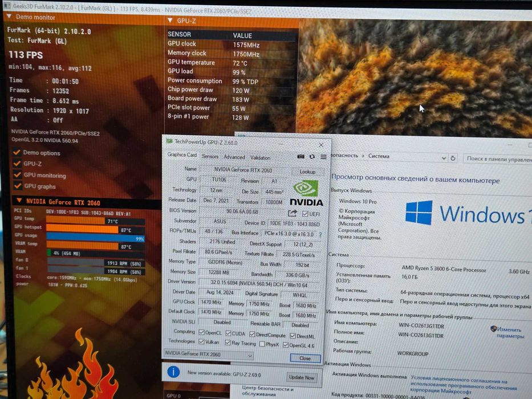
Task: Open the GPU-Z hamburger menu
Action: click(x=323, y=157)
